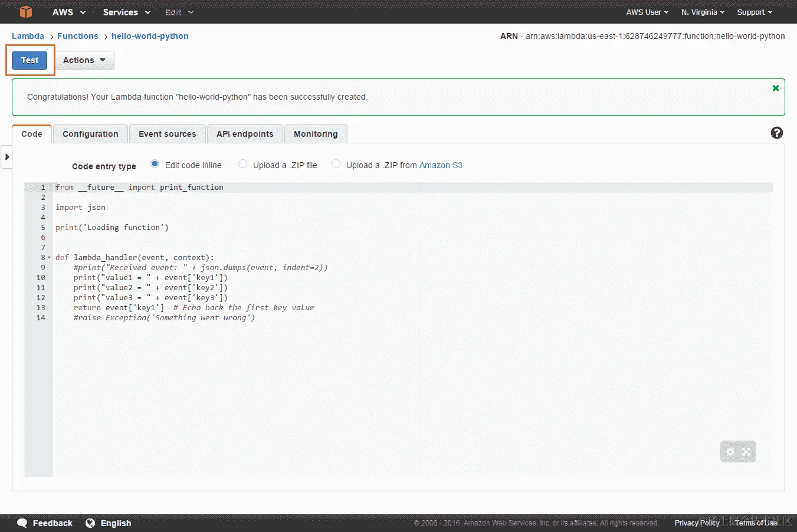Click the globe language icon
The image size is (797, 532).
click(90, 523)
